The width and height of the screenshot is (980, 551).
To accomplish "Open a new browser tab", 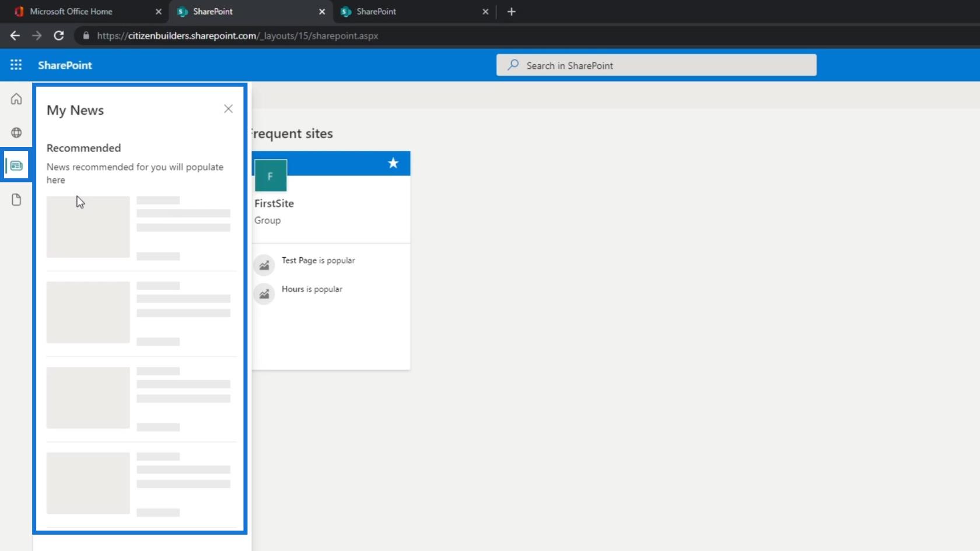I will 512,12.
